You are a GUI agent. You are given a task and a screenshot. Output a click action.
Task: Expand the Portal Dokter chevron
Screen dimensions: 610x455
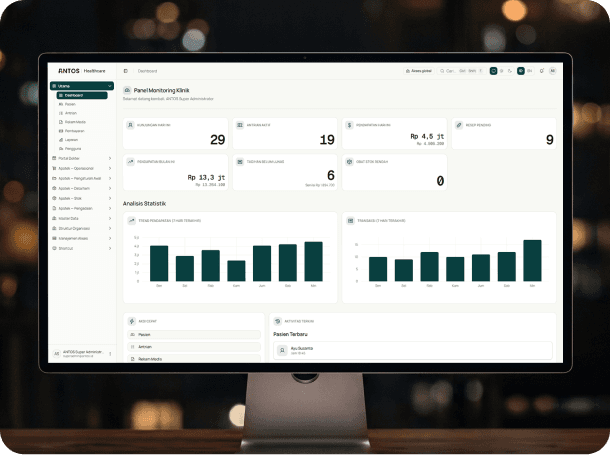pos(110,158)
